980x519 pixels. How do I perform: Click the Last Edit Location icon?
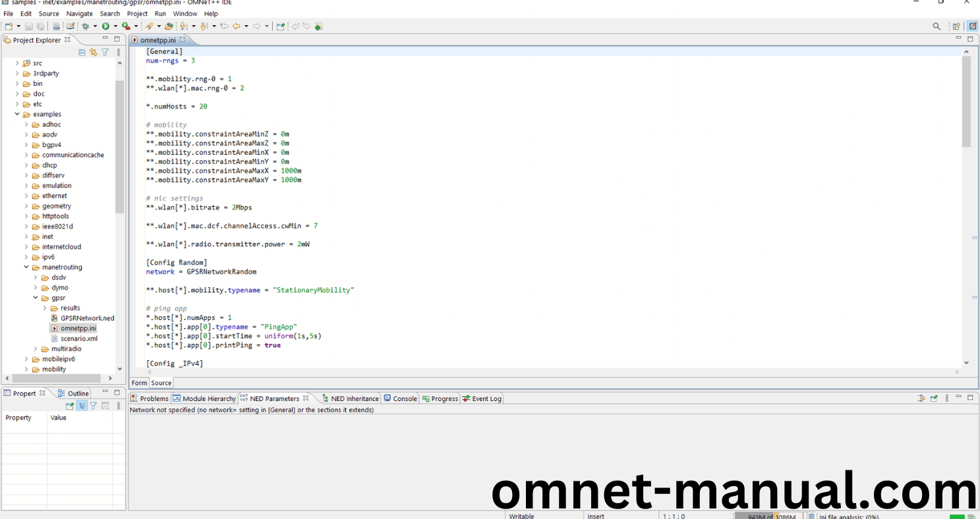tap(224, 26)
